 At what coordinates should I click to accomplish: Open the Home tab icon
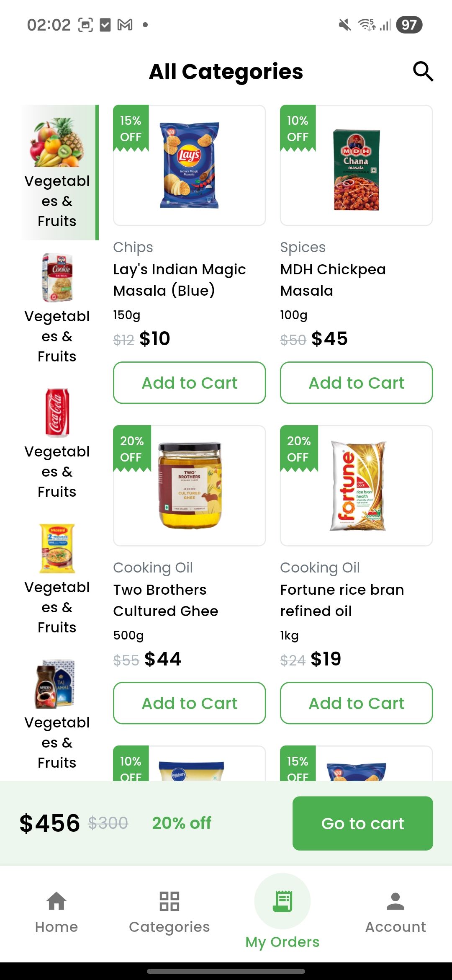click(x=56, y=901)
